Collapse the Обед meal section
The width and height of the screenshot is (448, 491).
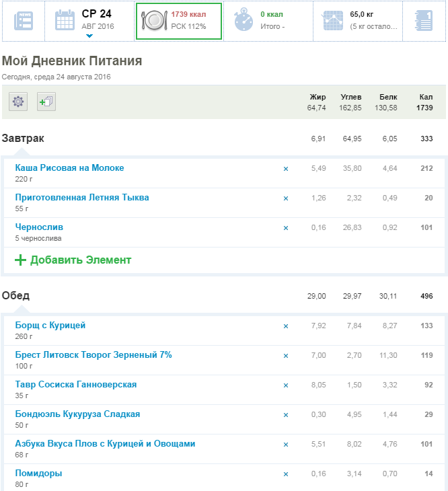[x=16, y=296]
